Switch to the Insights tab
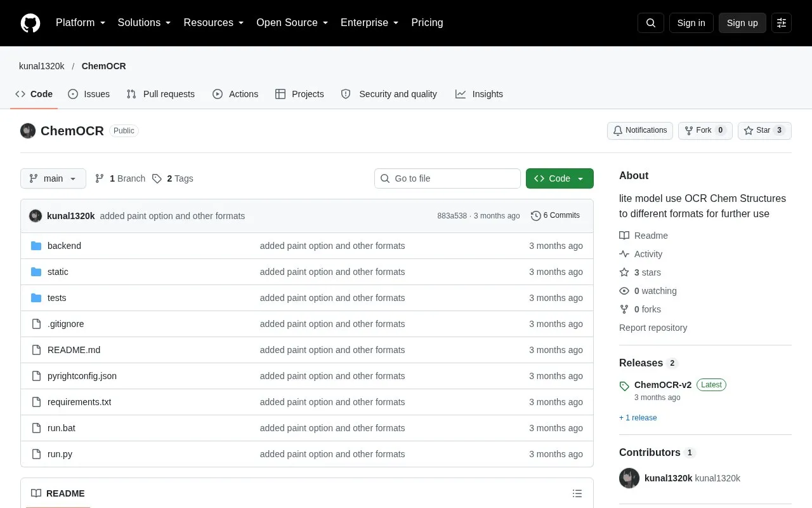812x508 pixels. click(x=479, y=94)
